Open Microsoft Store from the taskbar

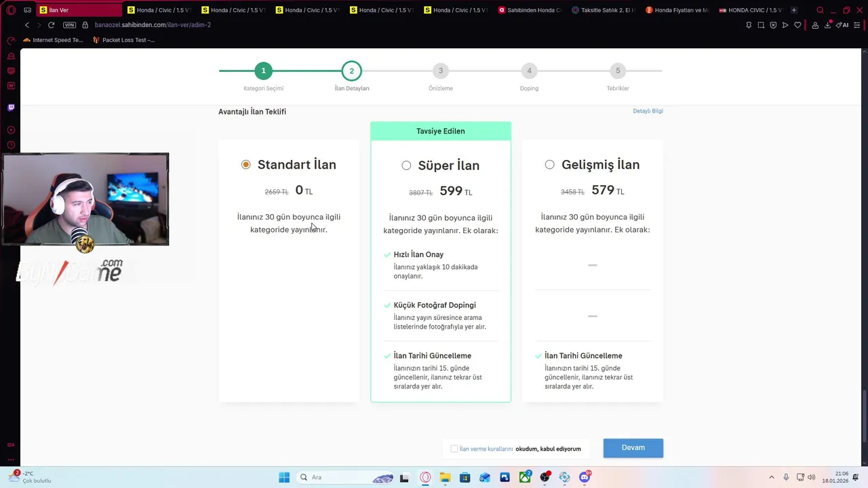point(465,477)
